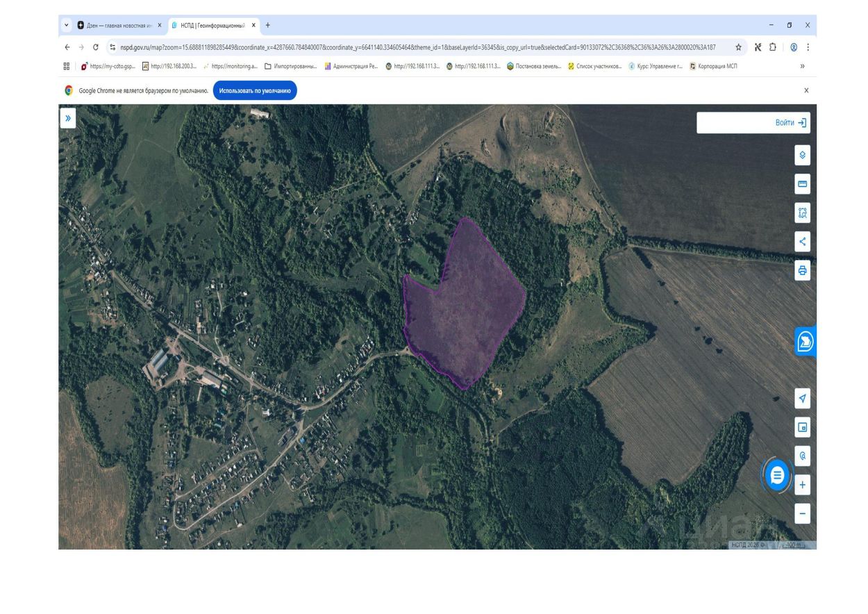Open the blue side assistant widget
The width and height of the screenshot is (868, 614).
point(806,342)
